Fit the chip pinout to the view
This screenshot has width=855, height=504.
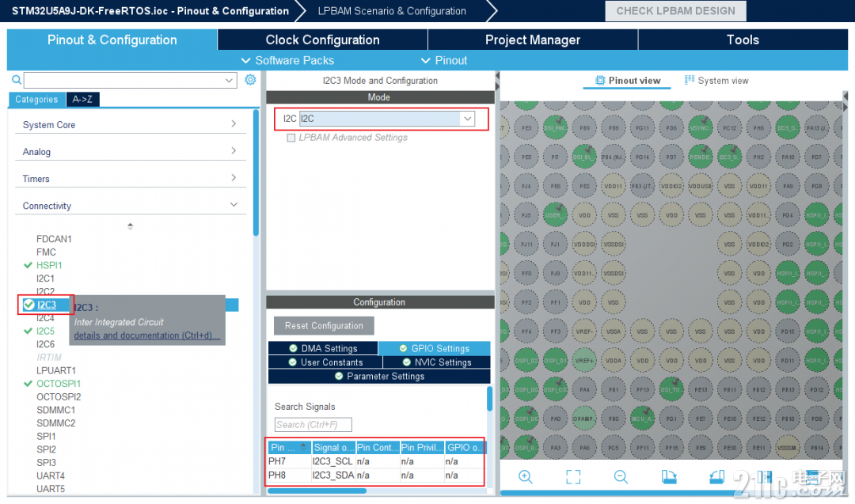click(x=573, y=477)
